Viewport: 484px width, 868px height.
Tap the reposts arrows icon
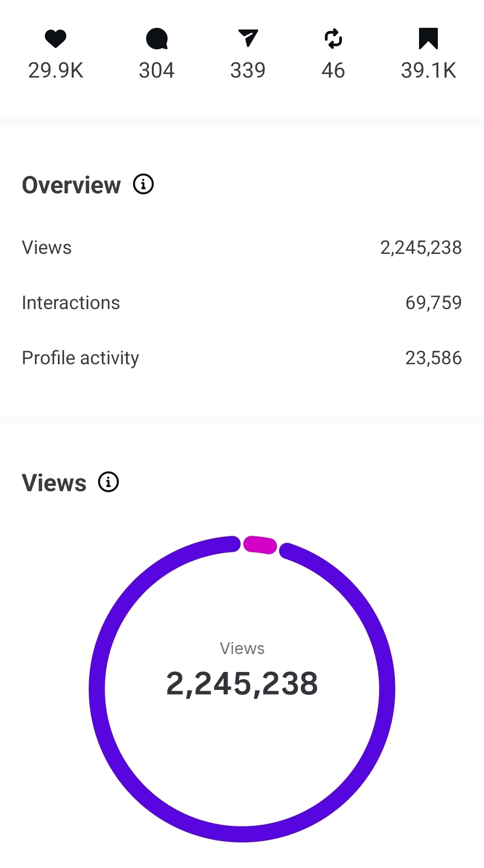333,39
